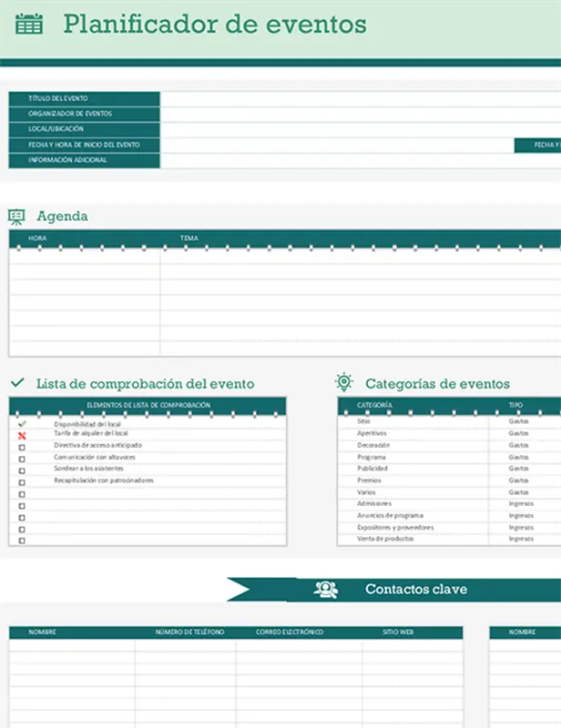561x728 pixels.
Task: Click the CATEGORÍA column header
Action: [375, 405]
